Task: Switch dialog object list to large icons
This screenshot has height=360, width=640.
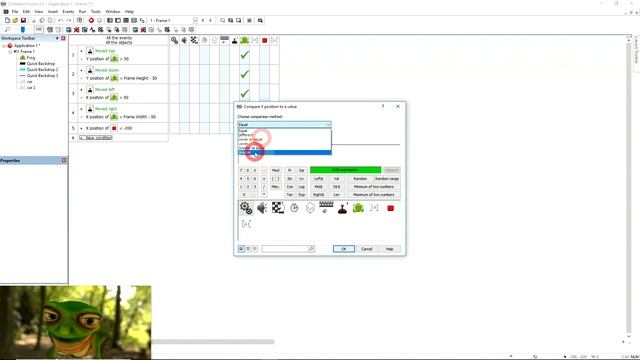Action: 241,249
